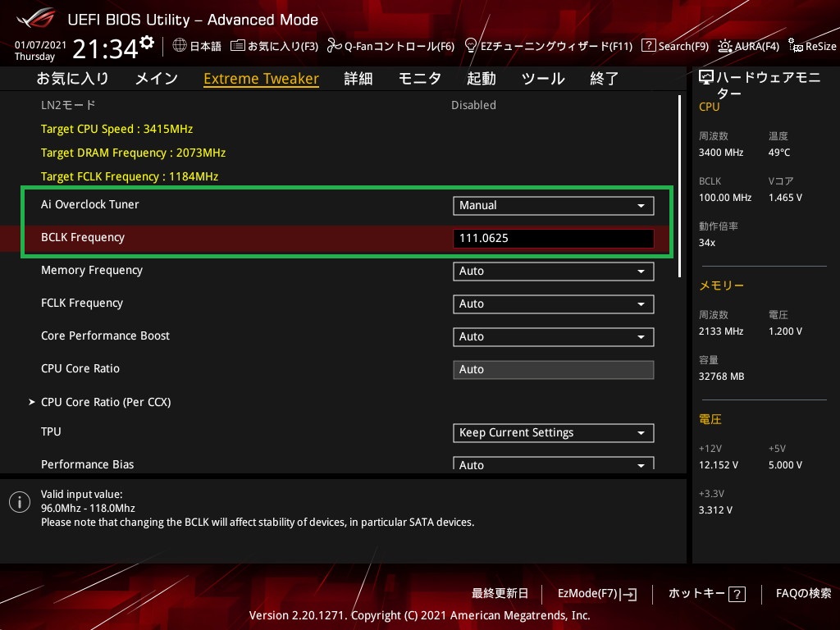The height and width of the screenshot is (630, 840).
Task: Click 最終更新日 button
Action: click(500, 594)
